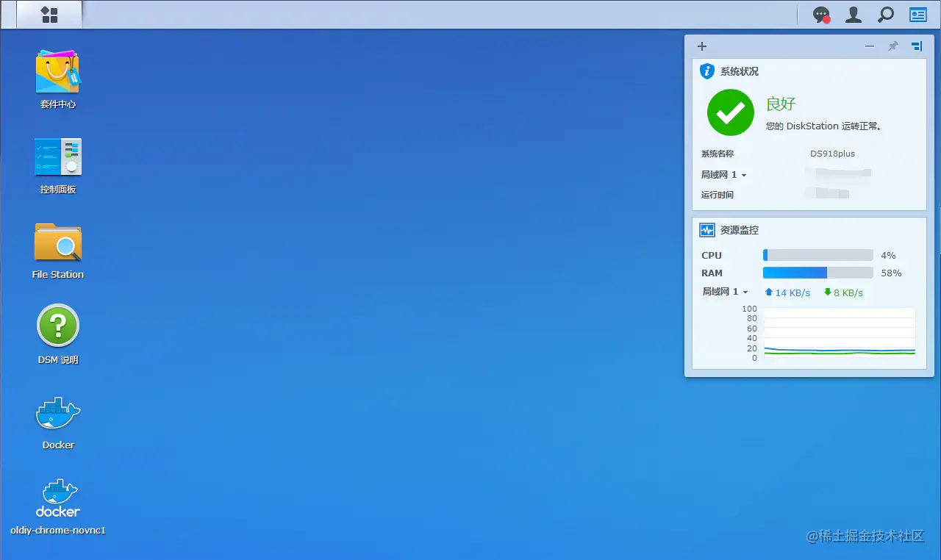941x560 pixels.
Task: Click the green checkmark health status icon
Action: [731, 112]
